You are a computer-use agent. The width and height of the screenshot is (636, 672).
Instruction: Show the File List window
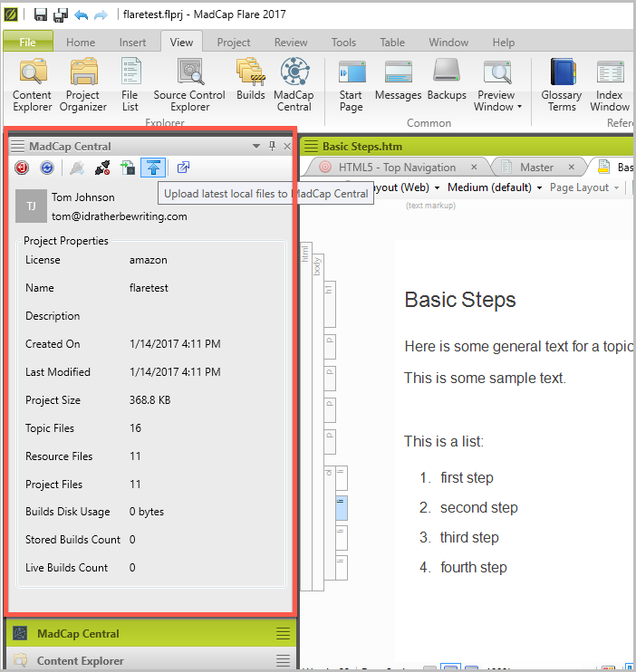tap(130, 85)
